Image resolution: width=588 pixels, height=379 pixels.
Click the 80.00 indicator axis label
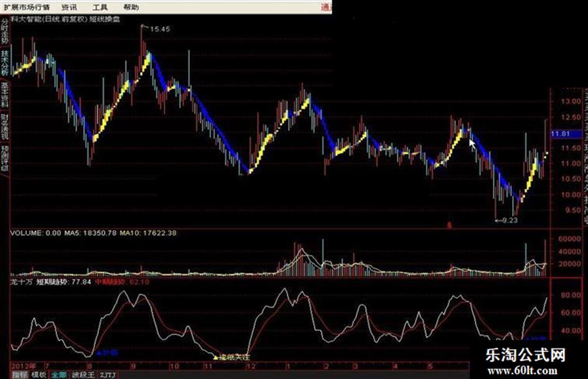pos(571,295)
